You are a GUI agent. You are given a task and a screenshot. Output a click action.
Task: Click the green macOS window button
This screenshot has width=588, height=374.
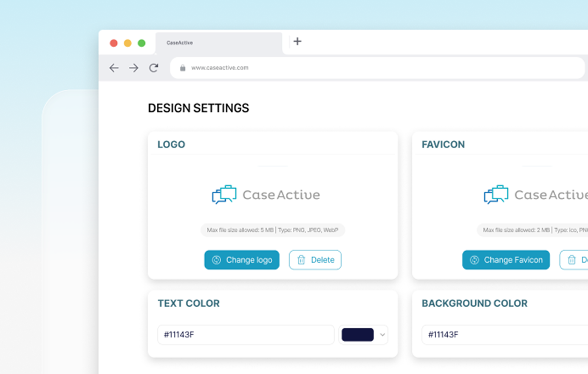pos(142,43)
